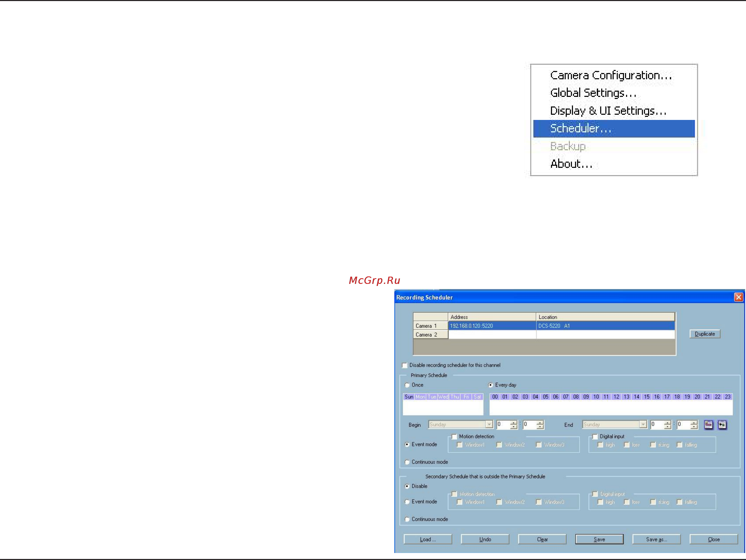Tick Secondary Schedule Digital input checkbox
The width and height of the screenshot is (746, 560).
pos(595,494)
